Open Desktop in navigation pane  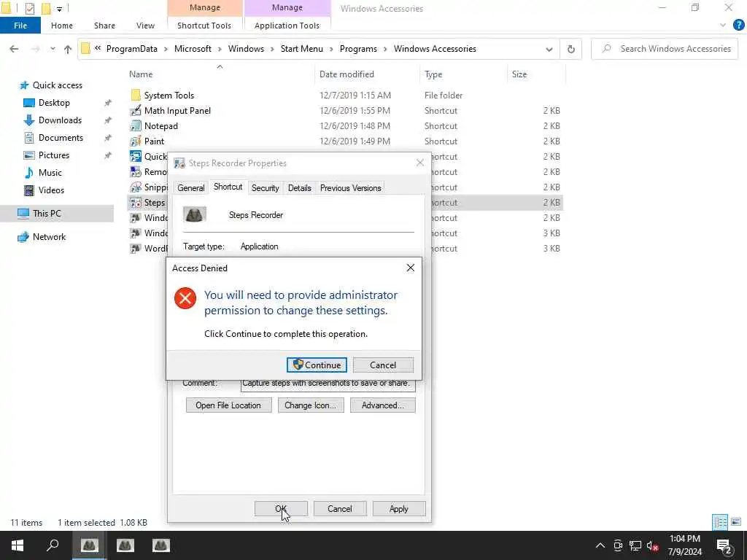(x=54, y=103)
